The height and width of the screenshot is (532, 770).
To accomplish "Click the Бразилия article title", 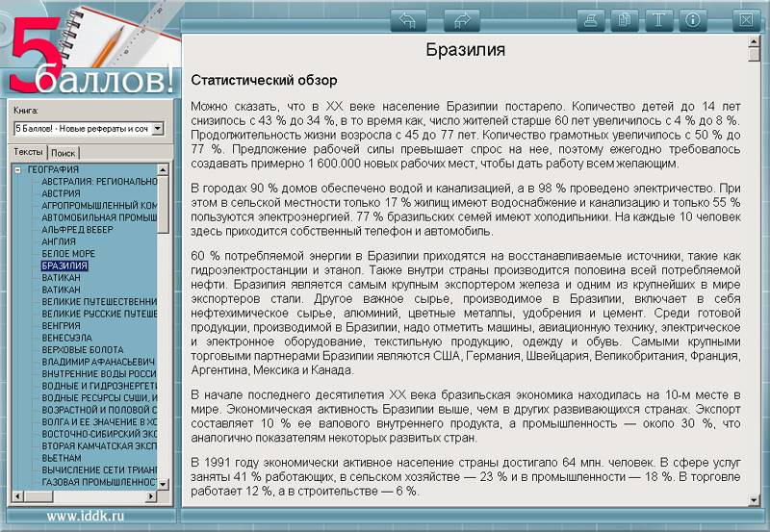I will tap(465, 50).
